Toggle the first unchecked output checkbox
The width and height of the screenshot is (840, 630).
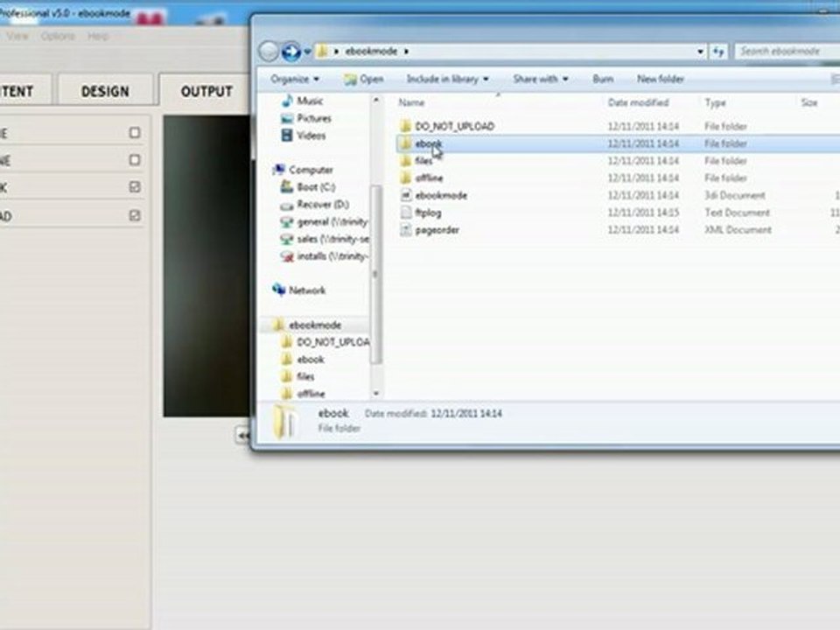click(135, 133)
